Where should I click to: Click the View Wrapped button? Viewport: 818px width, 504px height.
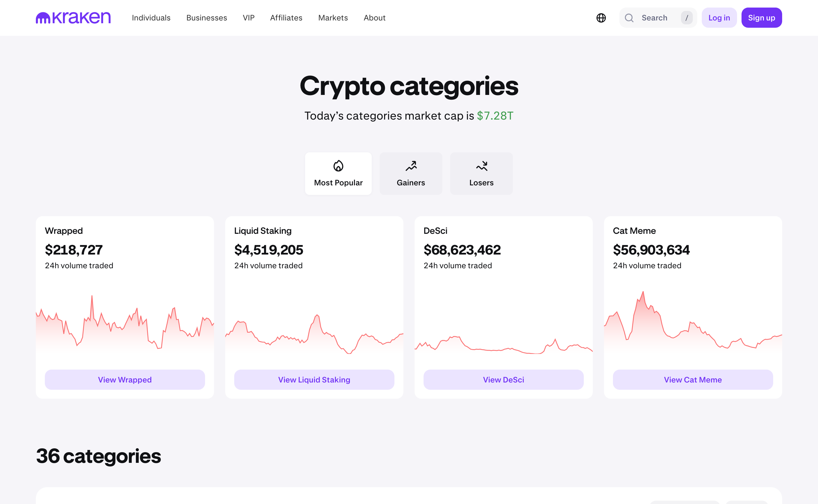pos(125,380)
